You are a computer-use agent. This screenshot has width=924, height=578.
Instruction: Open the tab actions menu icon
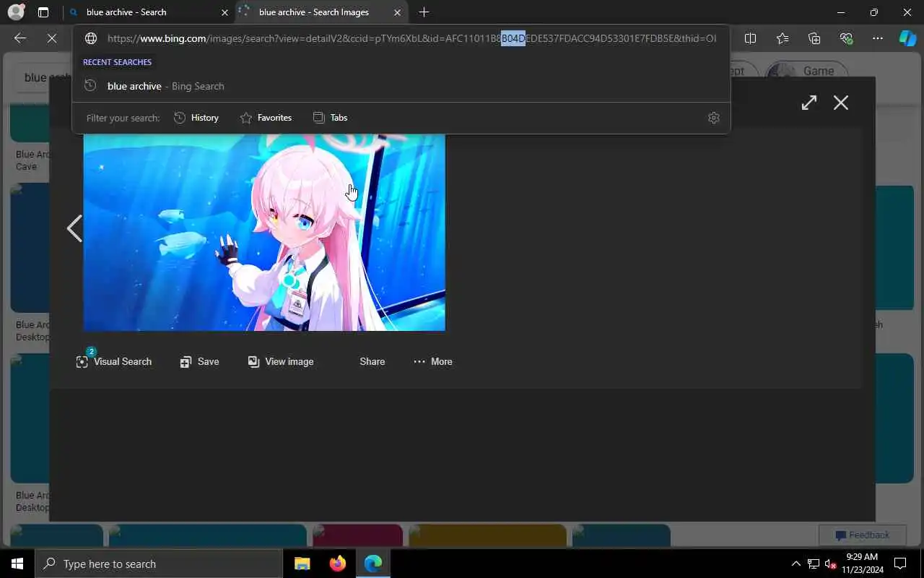coord(43,12)
